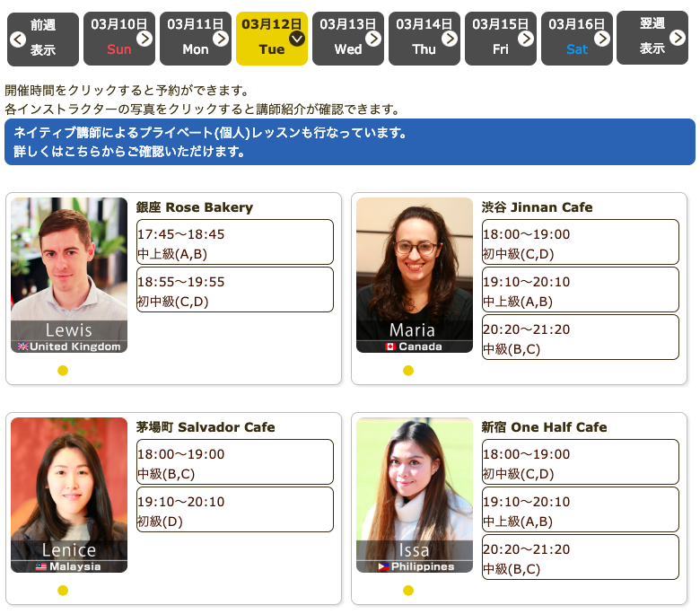Switch to the 03月11日 Mon tab
700x614 pixels.
click(x=195, y=39)
